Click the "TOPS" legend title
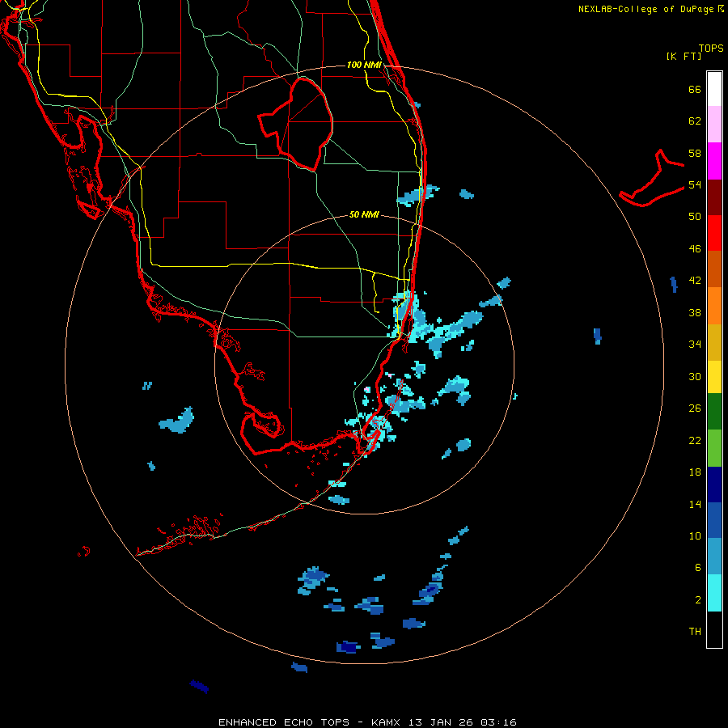The height and width of the screenshot is (728, 728). [x=711, y=48]
